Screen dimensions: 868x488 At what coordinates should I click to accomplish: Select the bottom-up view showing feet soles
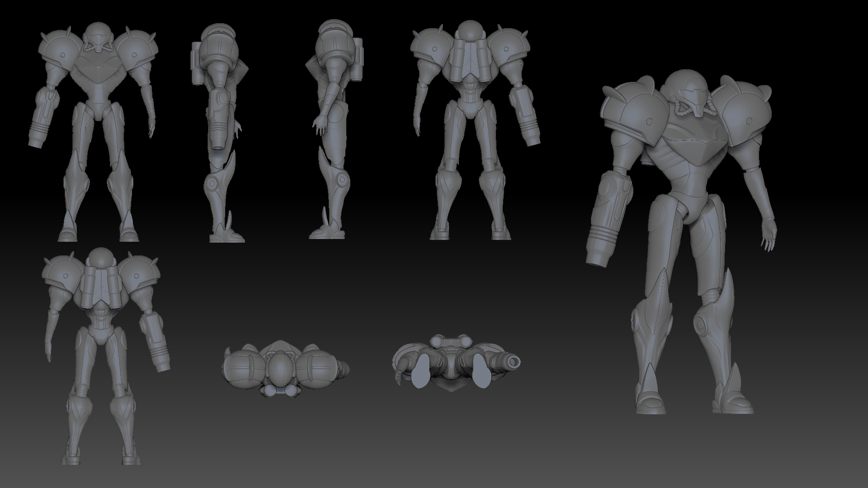coord(457,363)
